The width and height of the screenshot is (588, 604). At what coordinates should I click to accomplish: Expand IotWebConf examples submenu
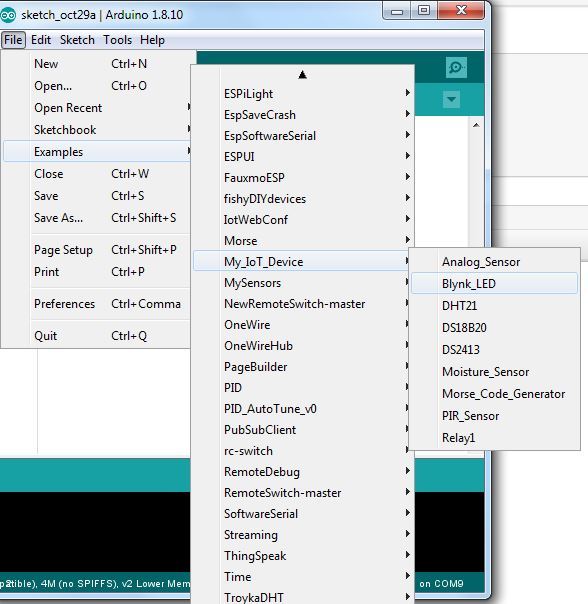point(302,220)
